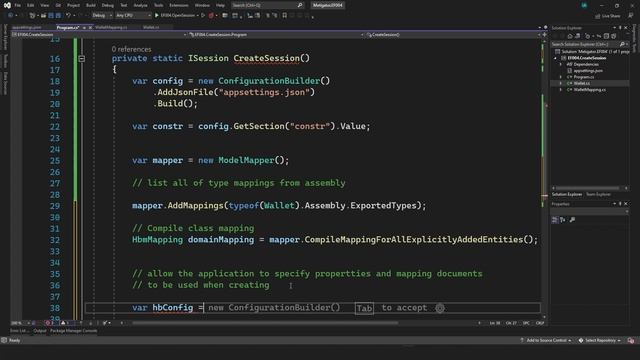The width and height of the screenshot is (640, 360).
Task: Expand the Program.cs node in Solution Explorer
Action: tap(560, 77)
